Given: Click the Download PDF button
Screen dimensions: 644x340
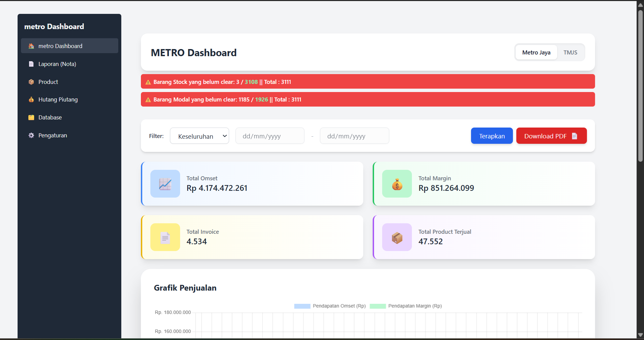Looking at the screenshot, I should tap(551, 136).
